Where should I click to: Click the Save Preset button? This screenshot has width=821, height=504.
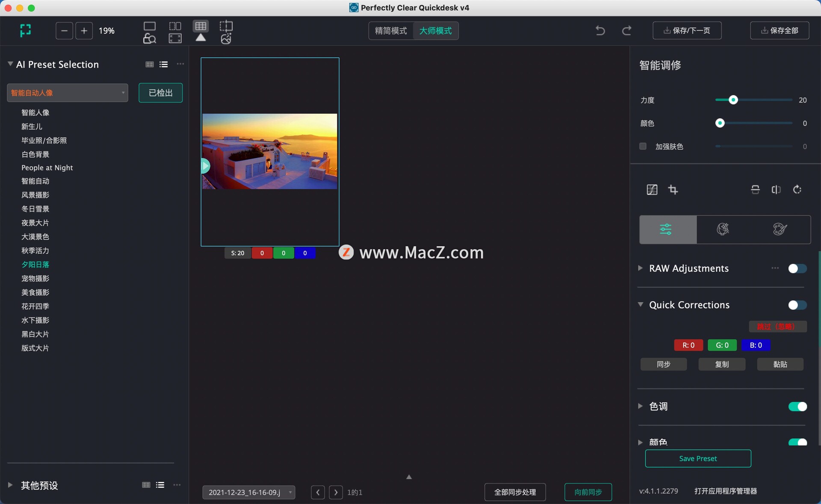tap(697, 458)
